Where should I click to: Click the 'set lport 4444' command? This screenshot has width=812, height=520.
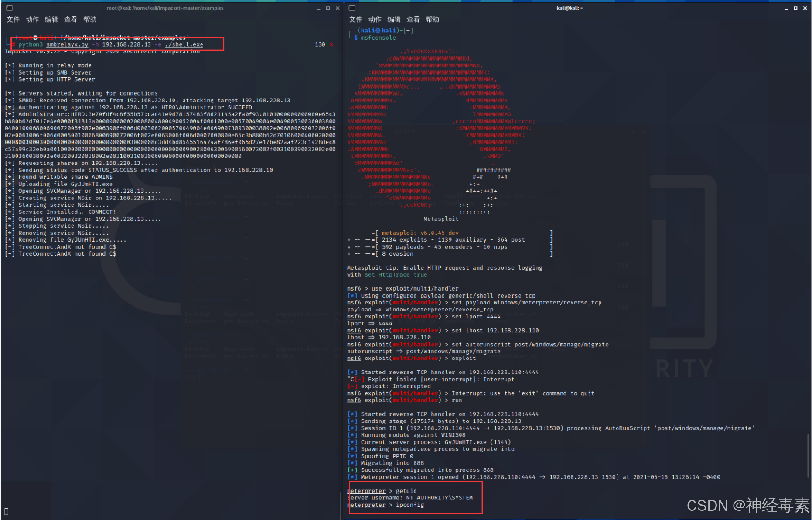[x=476, y=317]
